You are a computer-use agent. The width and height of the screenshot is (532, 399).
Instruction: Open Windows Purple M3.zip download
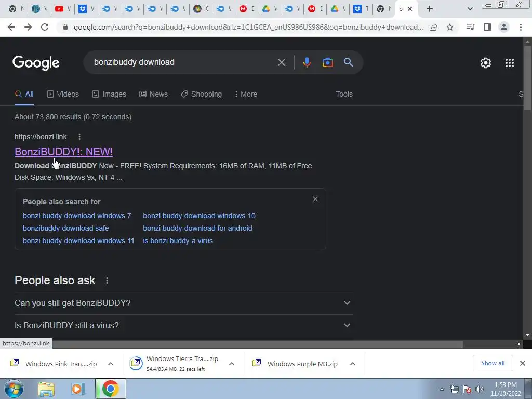(295, 364)
